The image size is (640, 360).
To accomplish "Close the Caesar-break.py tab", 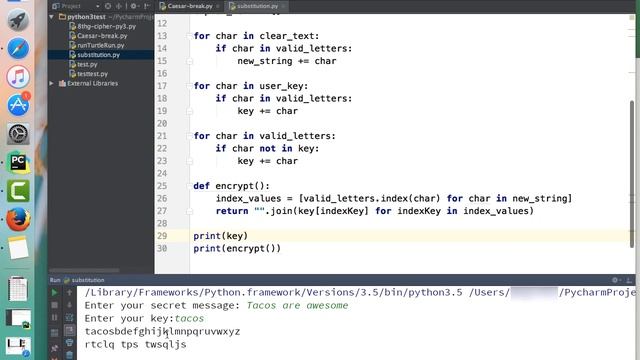I will 218,6.
